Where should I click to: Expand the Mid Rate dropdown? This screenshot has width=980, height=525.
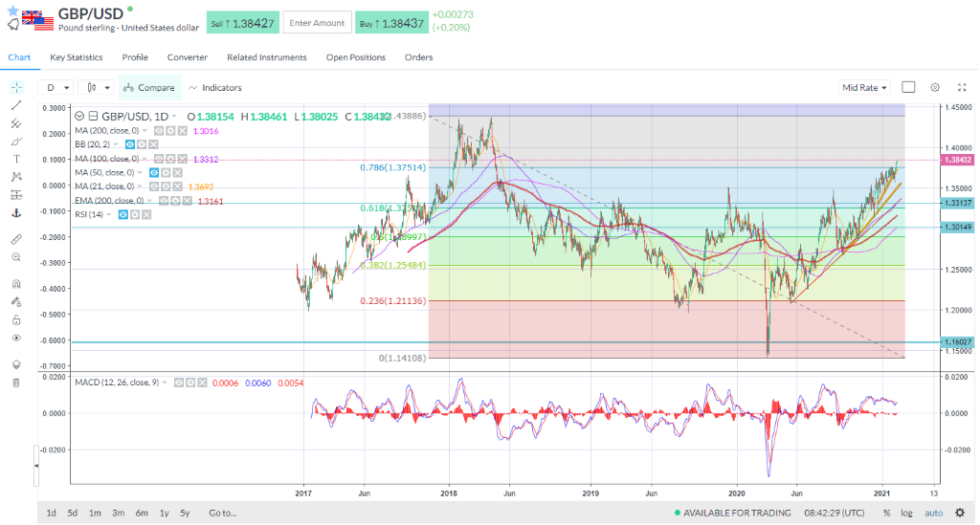click(x=864, y=87)
